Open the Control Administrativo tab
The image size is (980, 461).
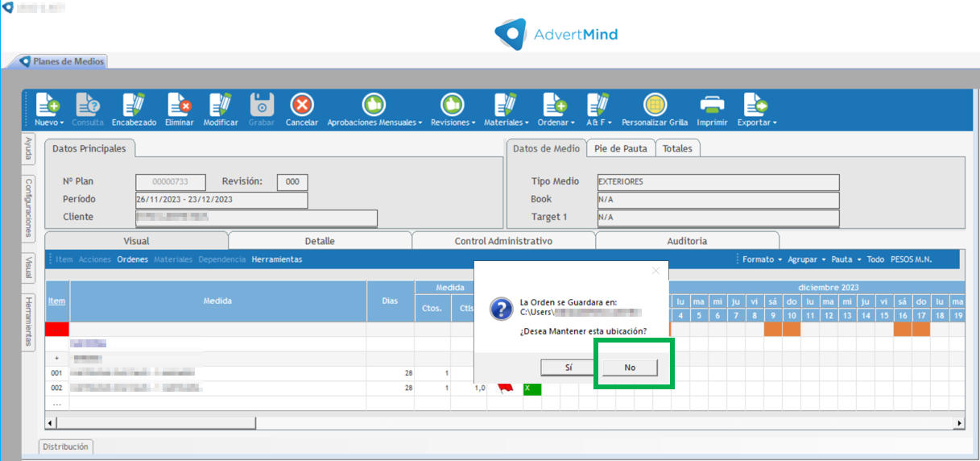(x=503, y=241)
